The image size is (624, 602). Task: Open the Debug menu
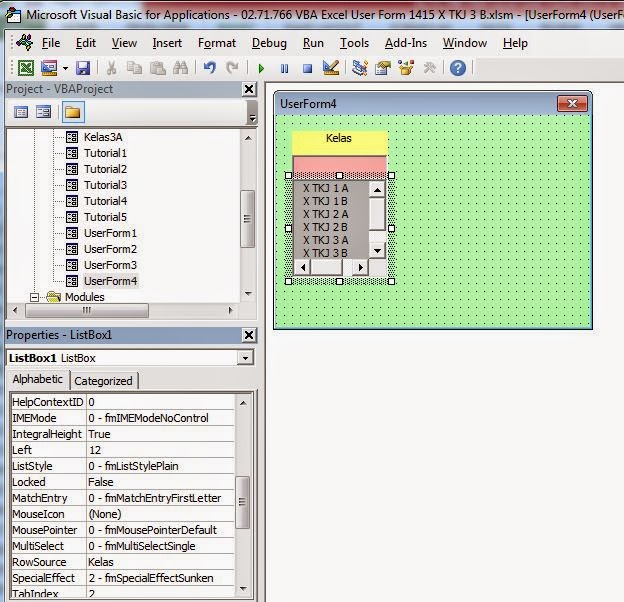tap(269, 43)
